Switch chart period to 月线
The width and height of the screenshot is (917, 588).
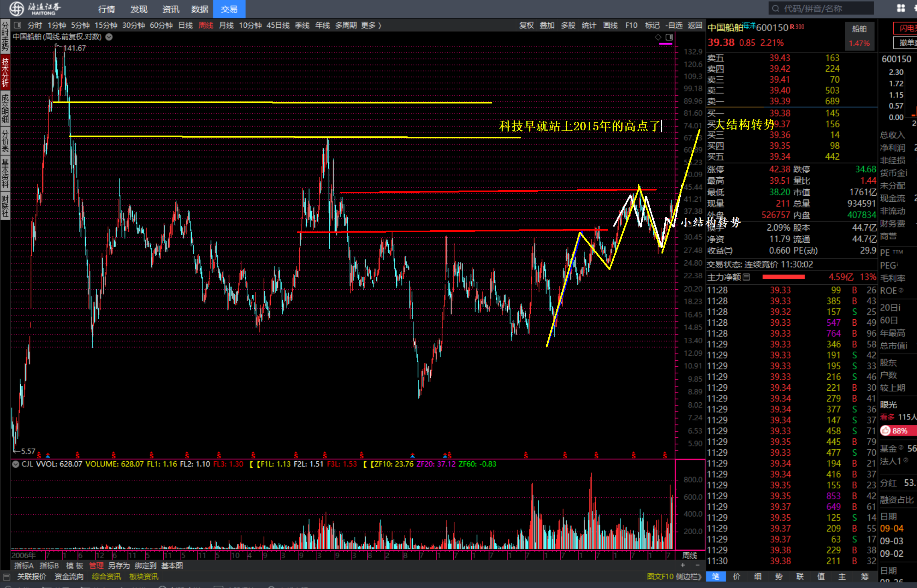click(x=226, y=25)
